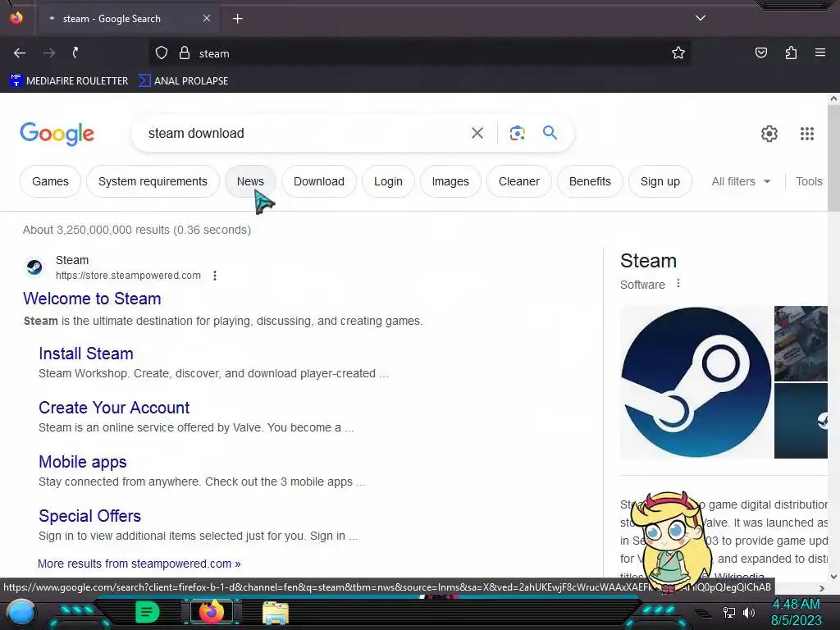The width and height of the screenshot is (840, 630).
Task: Open the Google apps grid
Action: click(807, 134)
